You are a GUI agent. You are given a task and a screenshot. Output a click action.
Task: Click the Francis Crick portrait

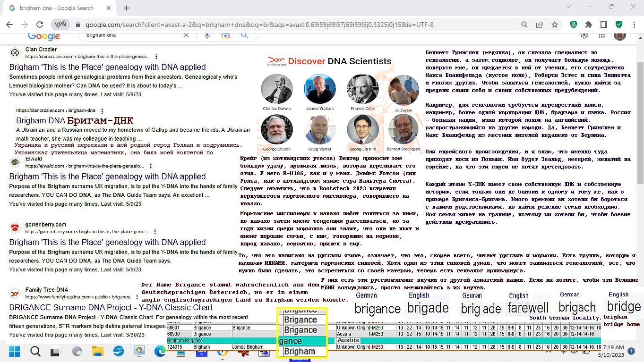point(362,89)
